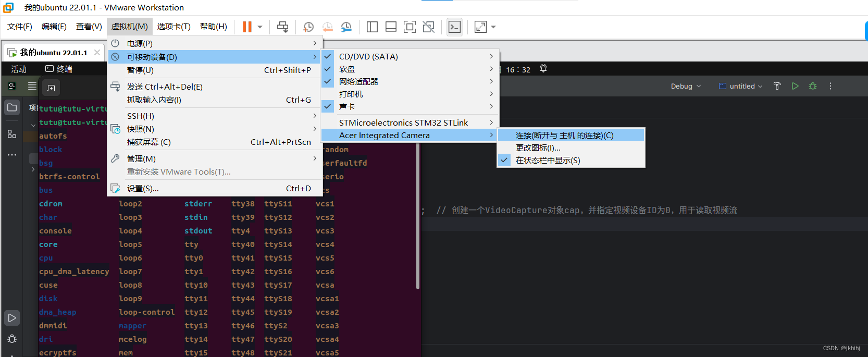The width and height of the screenshot is (868, 357).
Task: Open 设置(S)... menu item
Action: tap(215, 188)
